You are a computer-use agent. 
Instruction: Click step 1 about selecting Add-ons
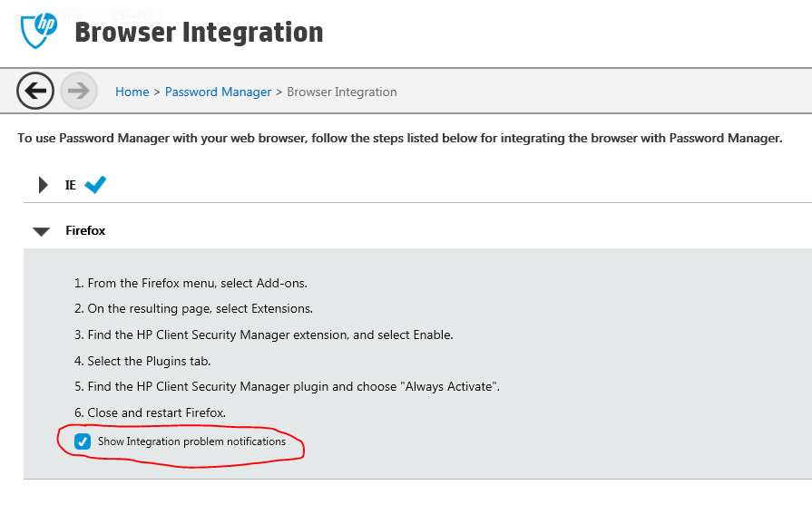click(191, 283)
